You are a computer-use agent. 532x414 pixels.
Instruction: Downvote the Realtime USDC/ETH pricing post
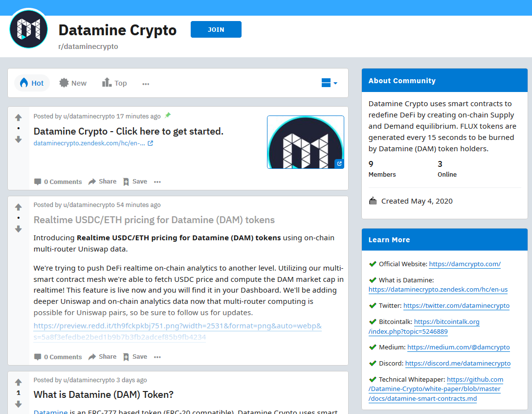[x=18, y=229]
